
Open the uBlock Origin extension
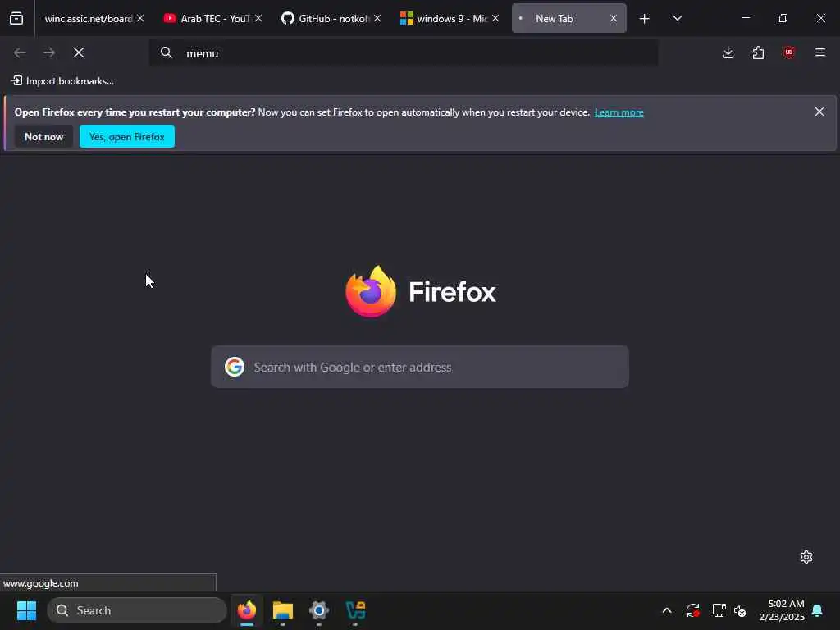point(789,52)
